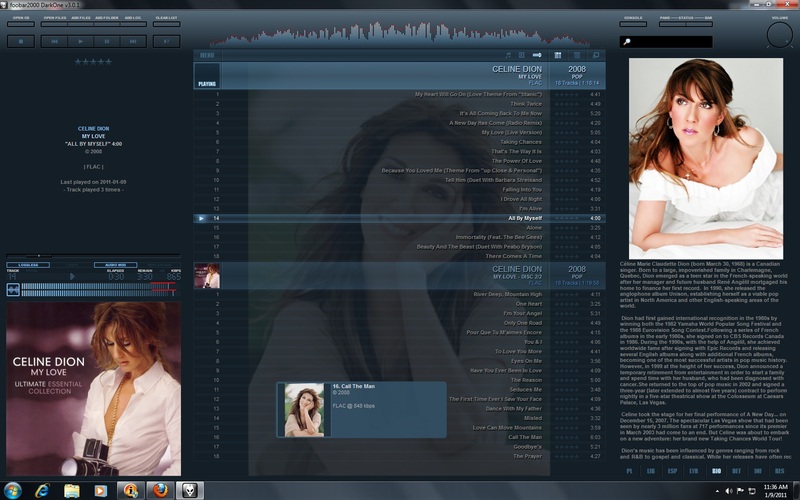Click the Disc 2/2 album thumbnail
The image size is (800, 500).
coord(207,276)
